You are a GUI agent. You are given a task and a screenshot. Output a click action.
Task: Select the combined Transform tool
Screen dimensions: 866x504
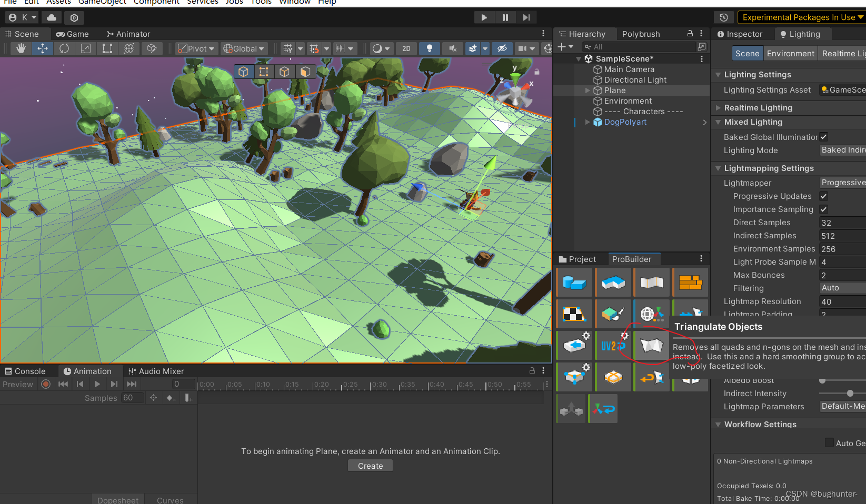pyautogui.click(x=129, y=48)
